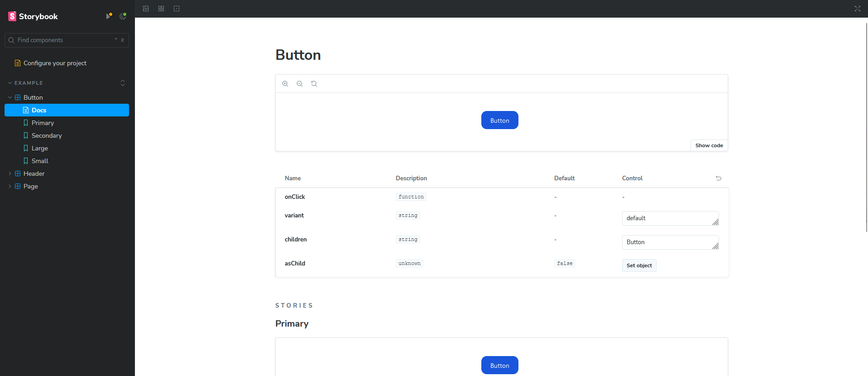Toggle the background change toolbar icon
The height and width of the screenshot is (376, 868).
146,9
